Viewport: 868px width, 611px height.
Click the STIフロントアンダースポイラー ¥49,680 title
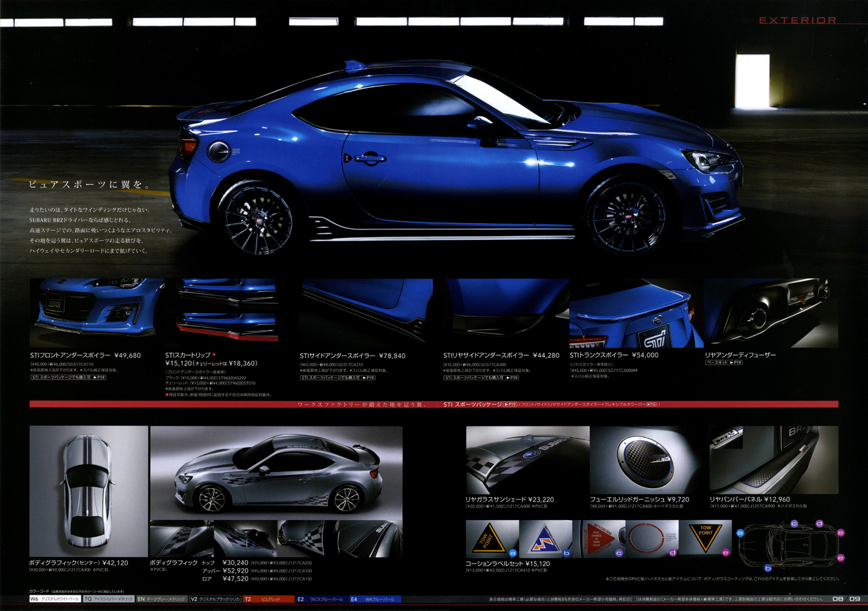pos(85,356)
